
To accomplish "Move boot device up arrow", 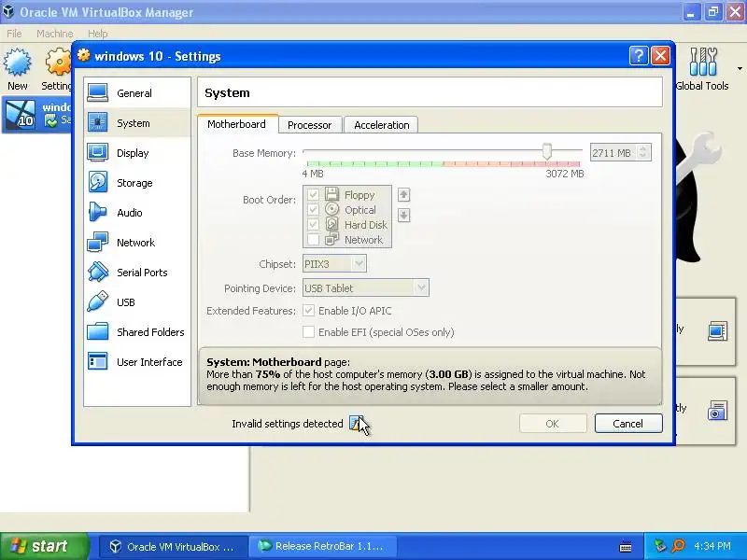I will tap(403, 194).
